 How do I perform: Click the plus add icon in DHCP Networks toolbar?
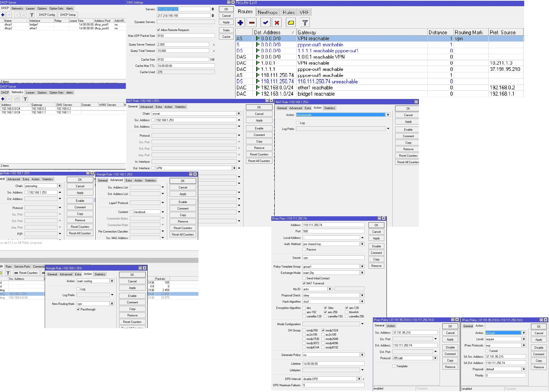click(x=3, y=99)
